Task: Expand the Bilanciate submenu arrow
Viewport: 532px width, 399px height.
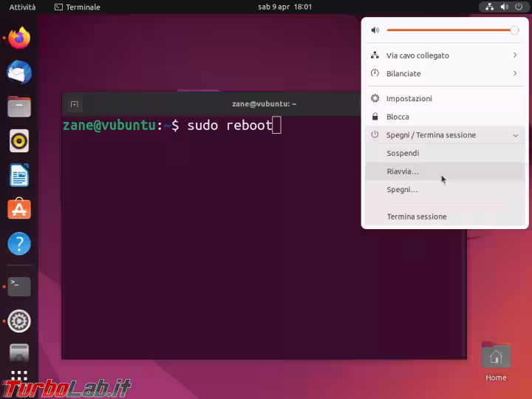Action: click(515, 73)
